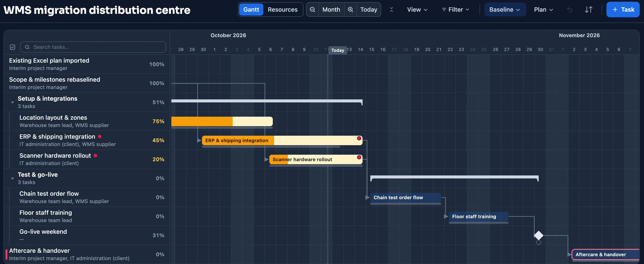
Task: Switch to the Resources view
Action: pyautogui.click(x=283, y=10)
